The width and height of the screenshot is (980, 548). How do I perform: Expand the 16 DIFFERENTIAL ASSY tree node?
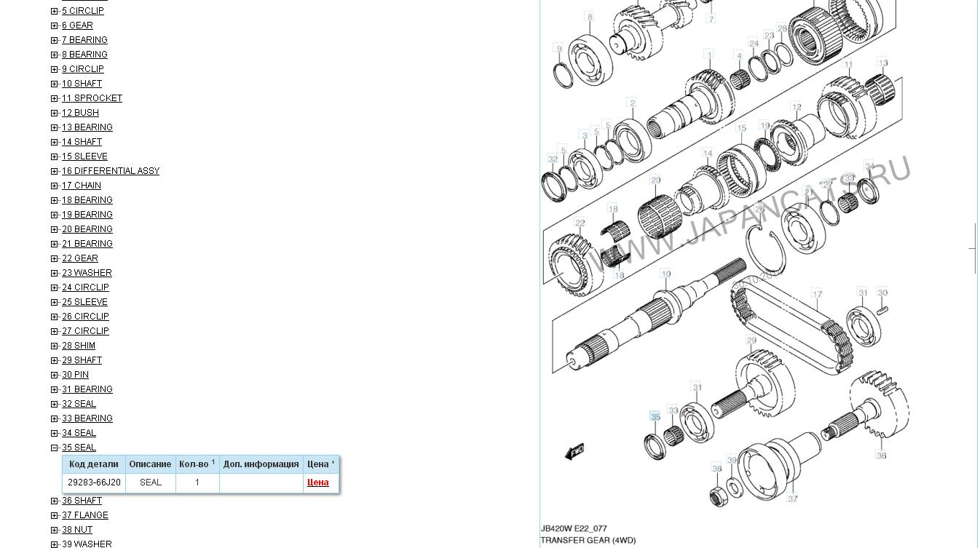(x=55, y=171)
